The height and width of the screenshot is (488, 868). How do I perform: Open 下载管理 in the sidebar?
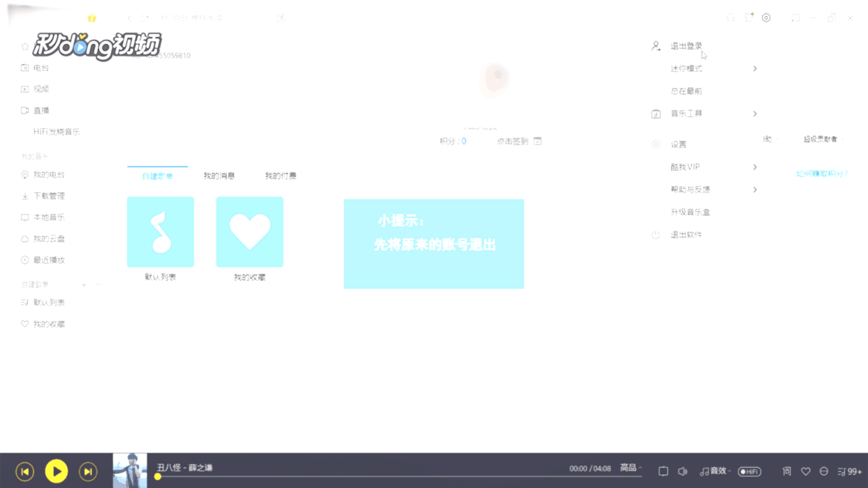tap(49, 196)
